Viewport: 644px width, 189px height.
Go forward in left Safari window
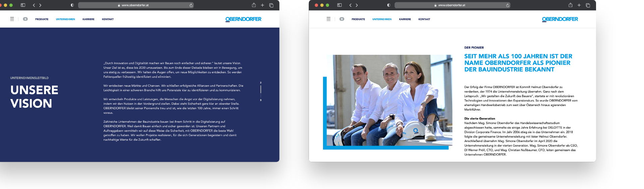[40, 5]
